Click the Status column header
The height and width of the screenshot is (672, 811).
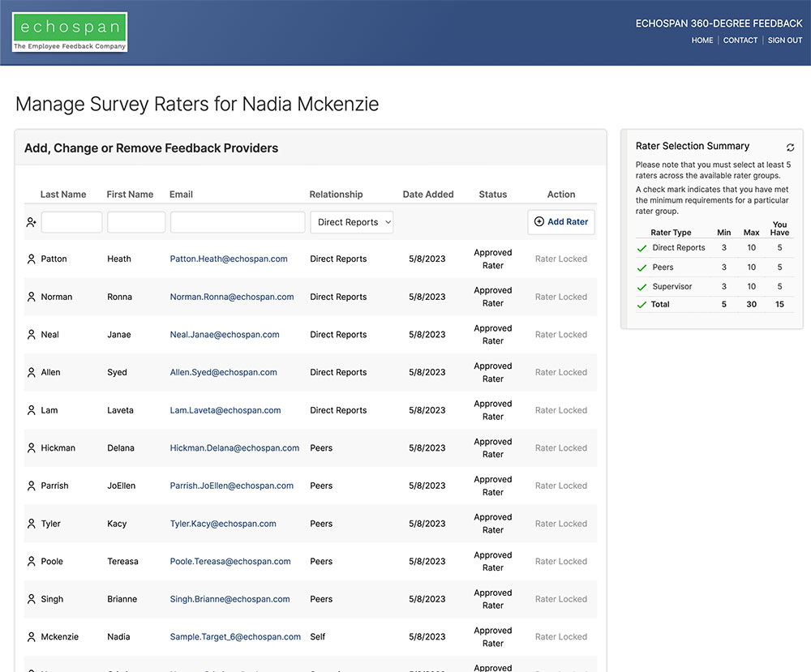493,195
